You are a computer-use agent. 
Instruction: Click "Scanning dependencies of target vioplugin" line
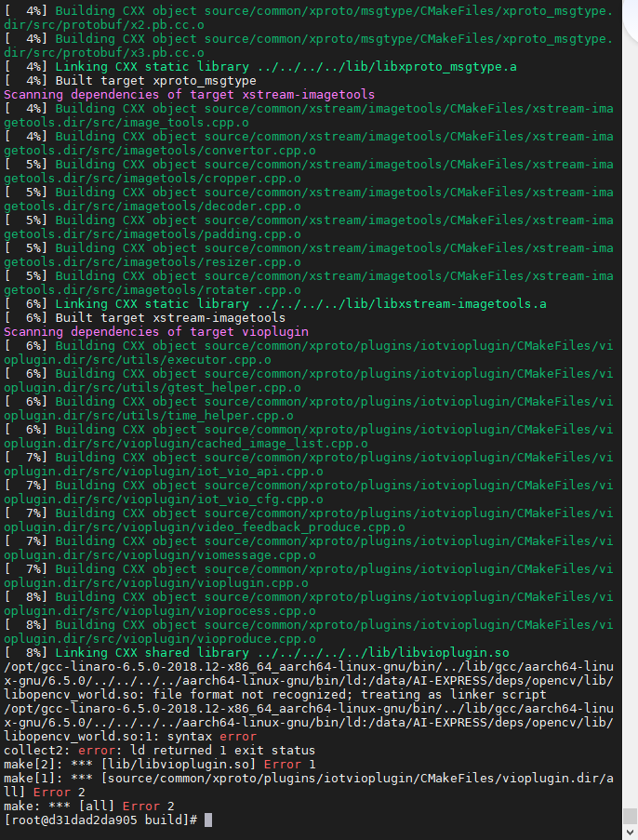pos(156,331)
